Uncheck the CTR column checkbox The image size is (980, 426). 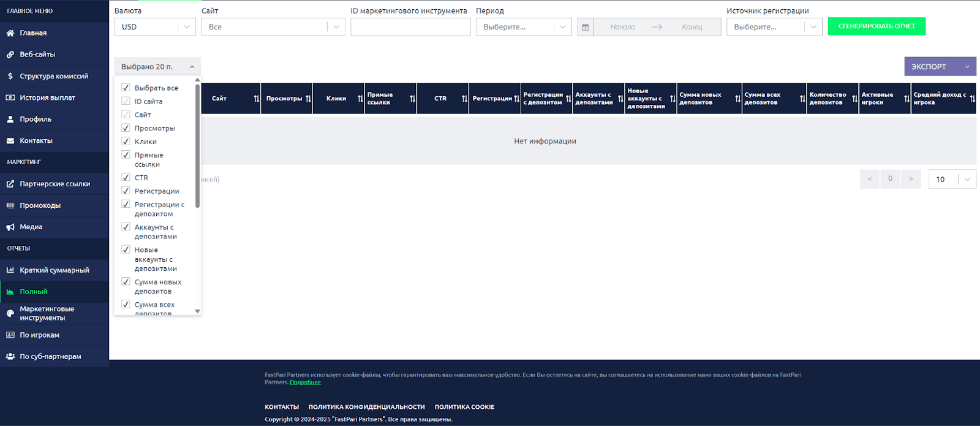126,178
